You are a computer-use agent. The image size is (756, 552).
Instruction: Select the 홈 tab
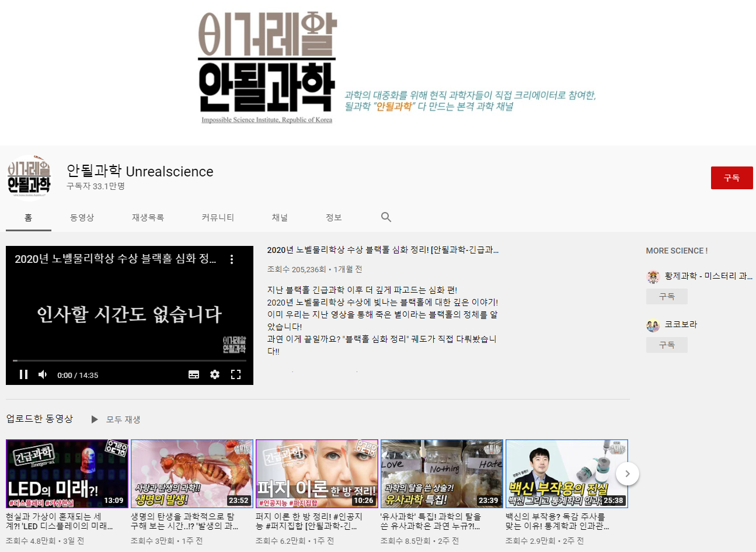pos(29,217)
